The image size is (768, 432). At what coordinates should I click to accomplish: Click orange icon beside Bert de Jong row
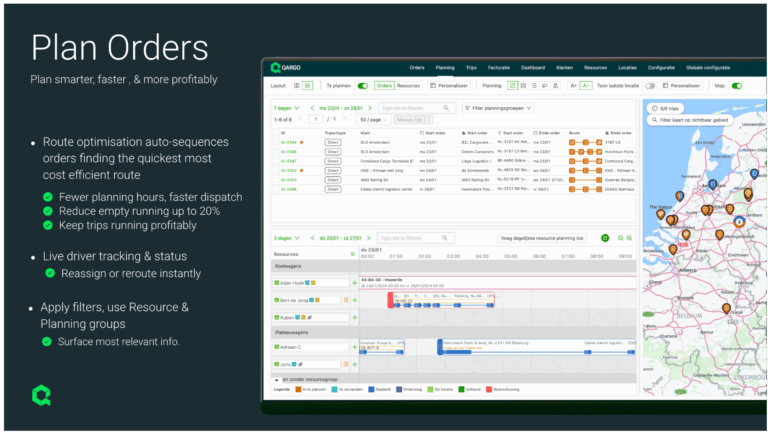click(x=346, y=300)
